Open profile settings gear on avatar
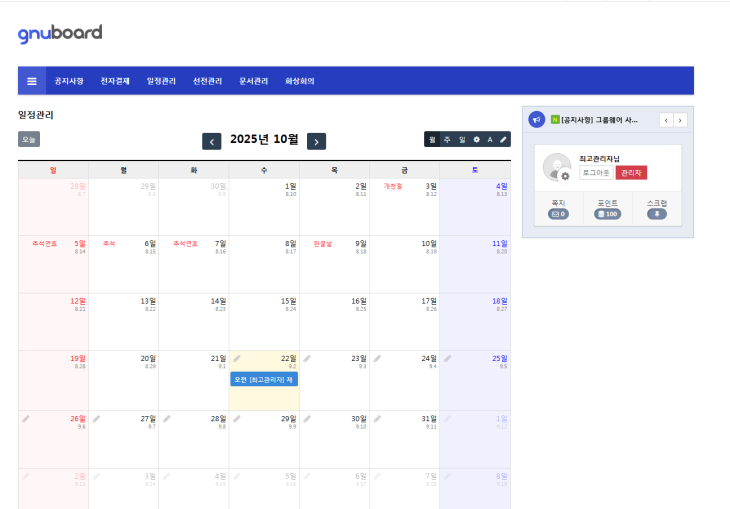Image resolution: width=730 pixels, height=509 pixels. click(x=565, y=176)
